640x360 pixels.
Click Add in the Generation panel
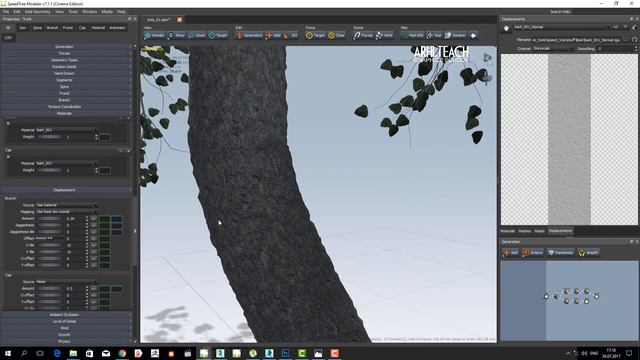[x=510, y=253]
